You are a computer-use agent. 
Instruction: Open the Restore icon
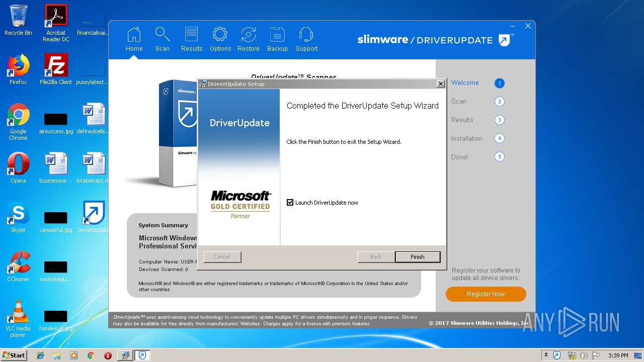pyautogui.click(x=249, y=35)
